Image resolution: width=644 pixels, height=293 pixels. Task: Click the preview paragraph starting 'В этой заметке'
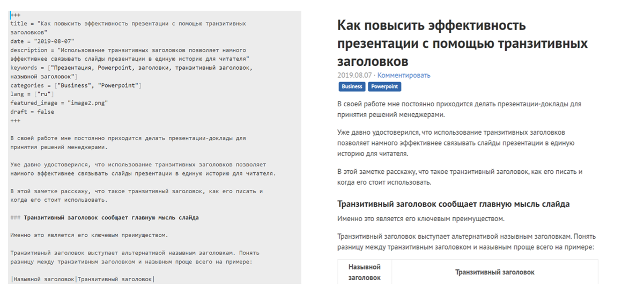pyautogui.click(x=460, y=177)
